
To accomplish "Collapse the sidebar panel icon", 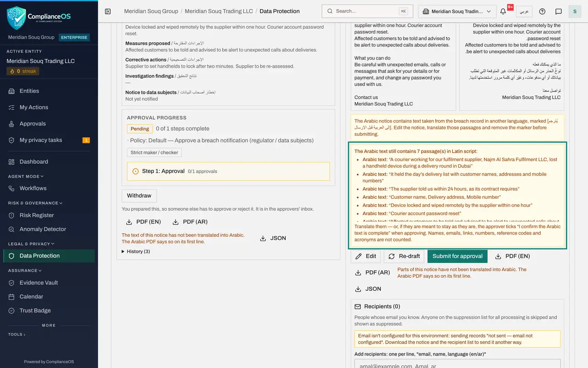I will 108,11.
